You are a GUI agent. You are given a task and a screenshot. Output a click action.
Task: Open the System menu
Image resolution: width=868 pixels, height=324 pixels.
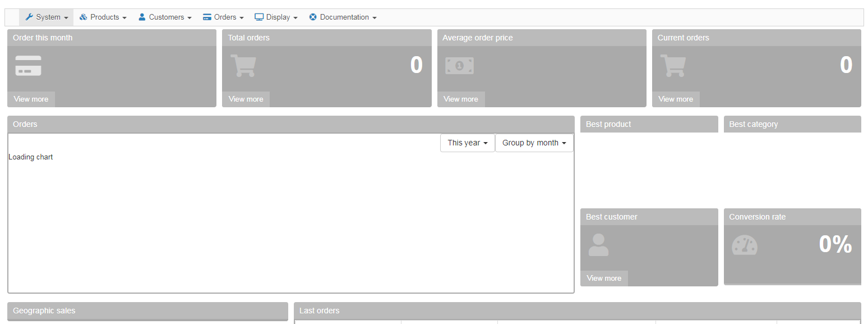pos(47,17)
